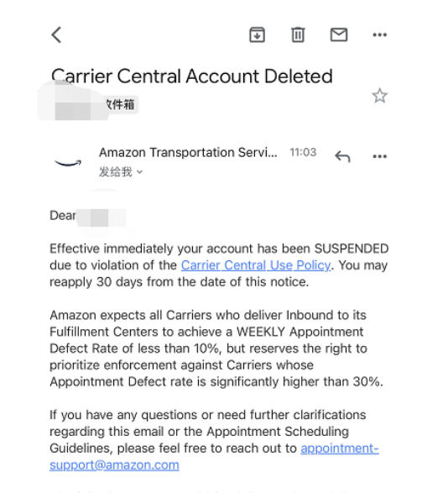Tap the WEEKLY Appointment Defect Rate paragraph
This screenshot has height=493, width=448.
pyautogui.click(x=216, y=349)
